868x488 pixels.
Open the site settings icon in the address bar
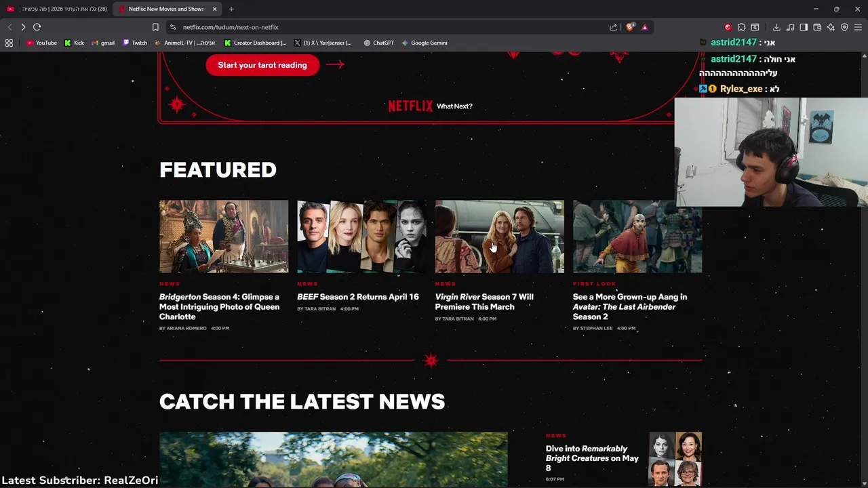173,27
